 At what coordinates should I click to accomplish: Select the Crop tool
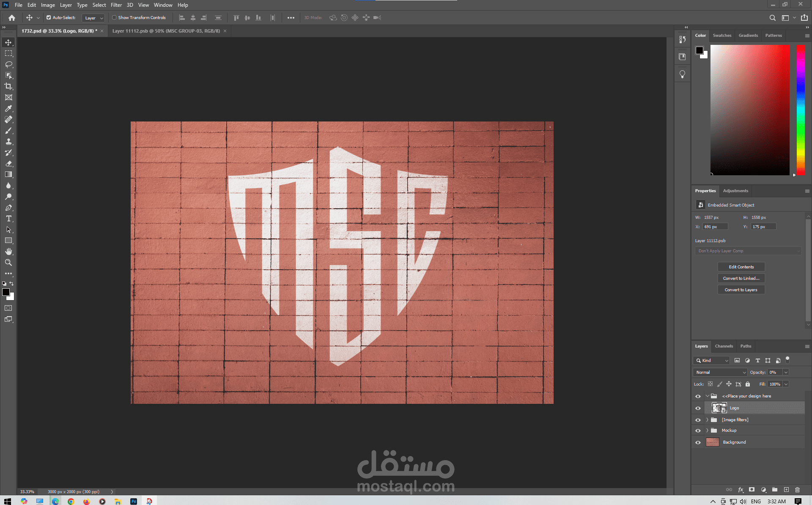pos(8,86)
